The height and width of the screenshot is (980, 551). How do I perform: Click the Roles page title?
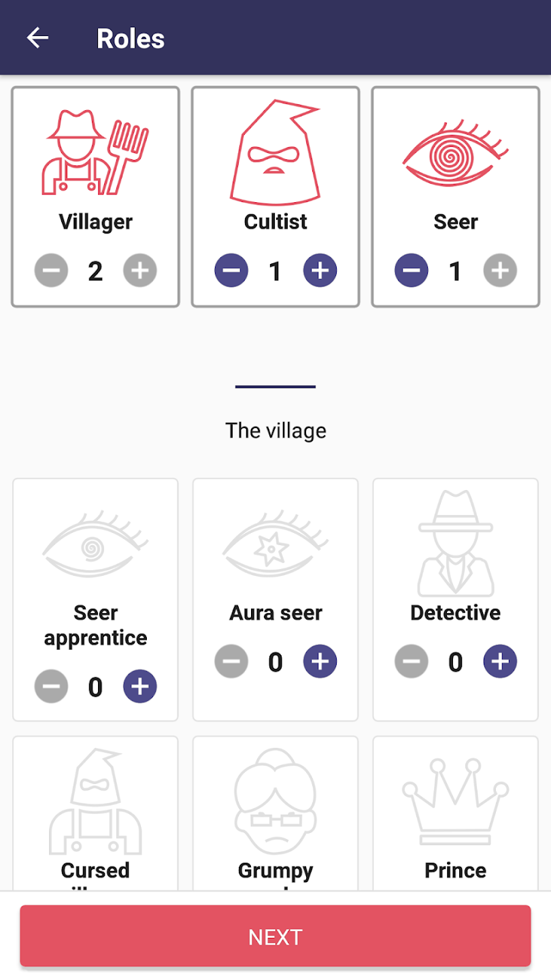(131, 39)
